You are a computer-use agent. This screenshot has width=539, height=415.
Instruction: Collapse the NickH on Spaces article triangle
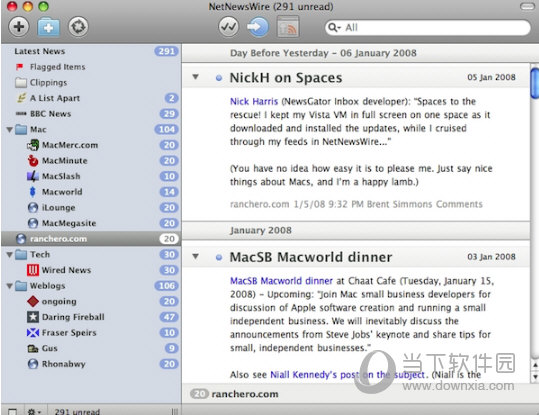click(196, 77)
